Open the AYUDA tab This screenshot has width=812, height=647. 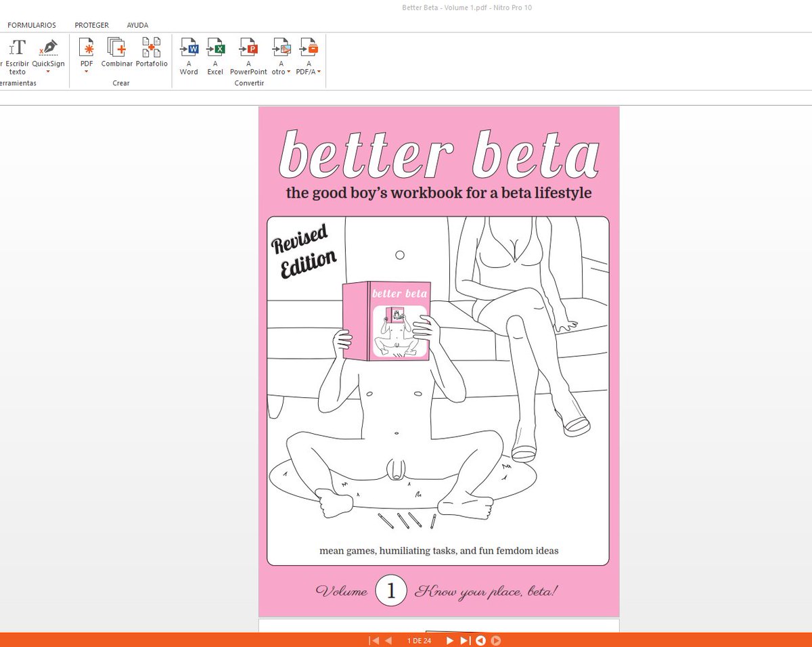point(137,25)
